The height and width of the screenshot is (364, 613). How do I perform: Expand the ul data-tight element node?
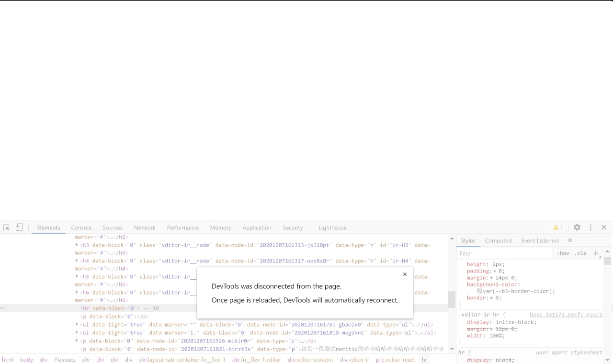tap(77, 324)
